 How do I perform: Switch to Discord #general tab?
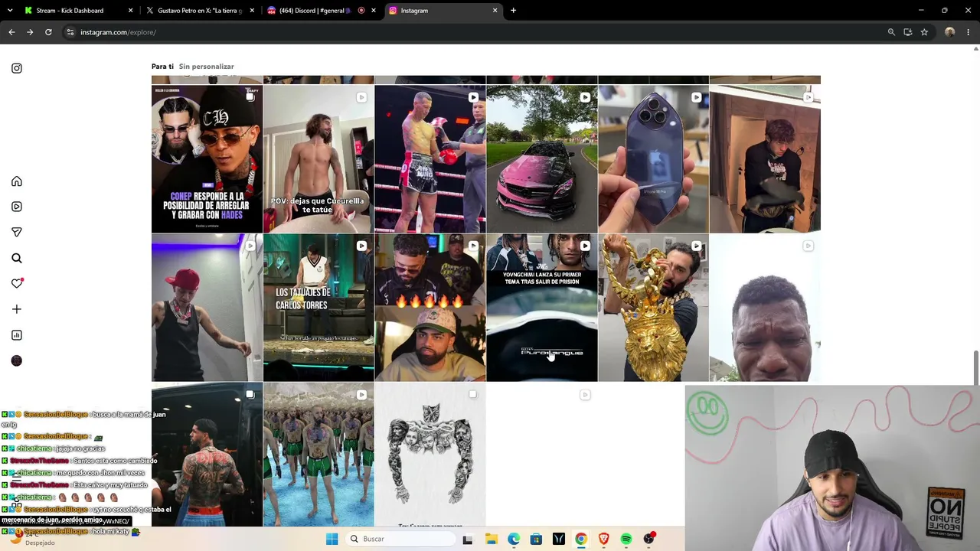(321, 11)
